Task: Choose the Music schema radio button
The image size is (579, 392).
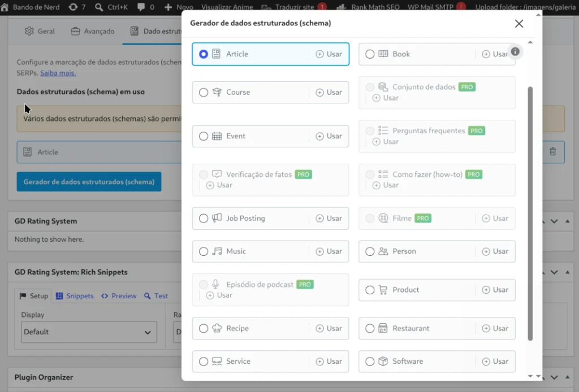Action: coord(204,251)
